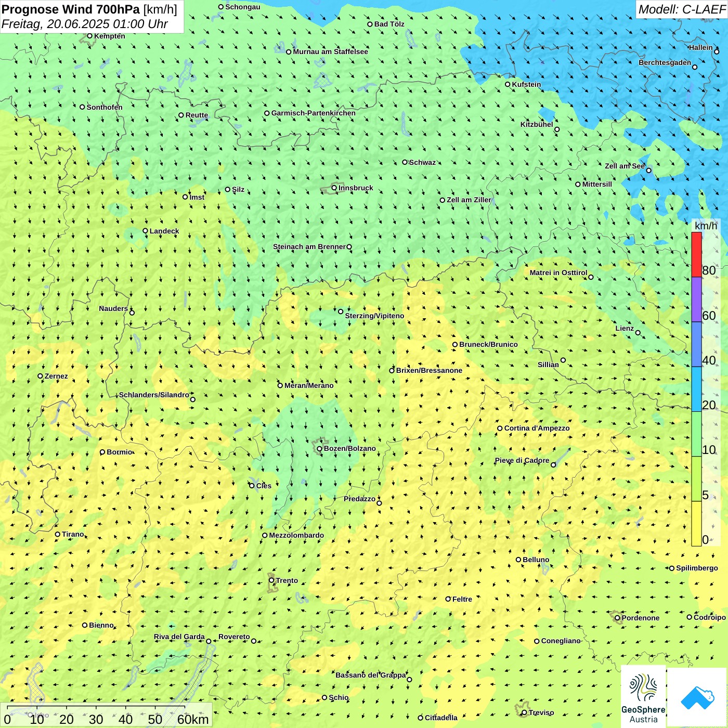Viewport: 728px width, 728px height.
Task: Click the 'Riva del Garda' label
Action: (x=179, y=636)
